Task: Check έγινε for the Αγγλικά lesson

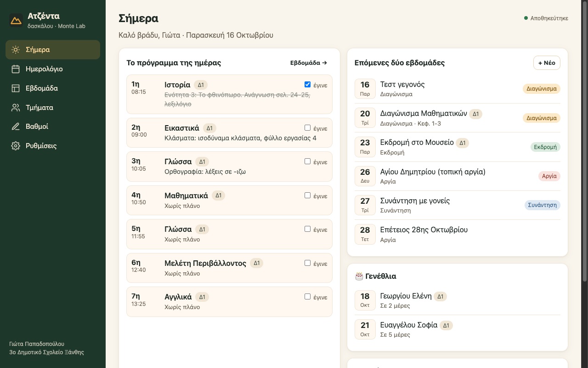Action: click(x=307, y=297)
